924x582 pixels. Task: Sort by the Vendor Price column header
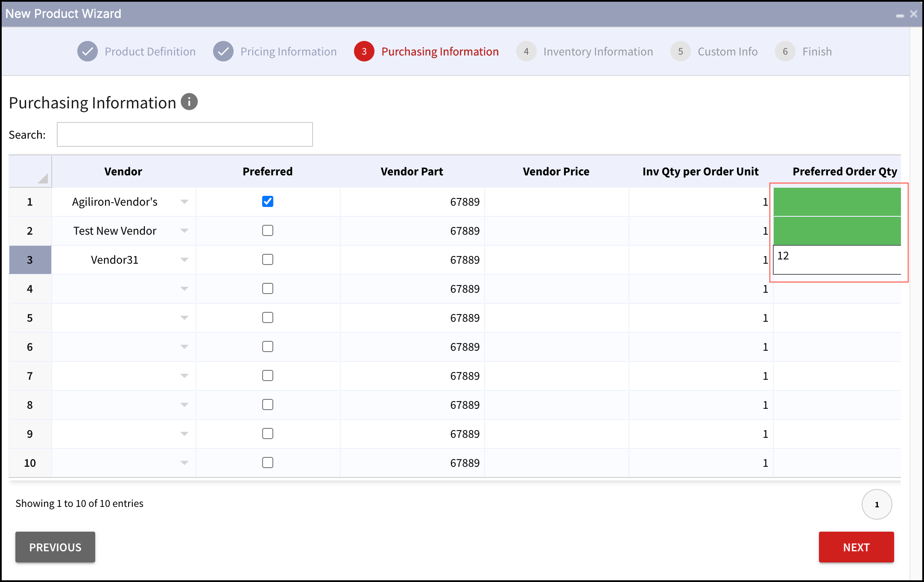(556, 172)
